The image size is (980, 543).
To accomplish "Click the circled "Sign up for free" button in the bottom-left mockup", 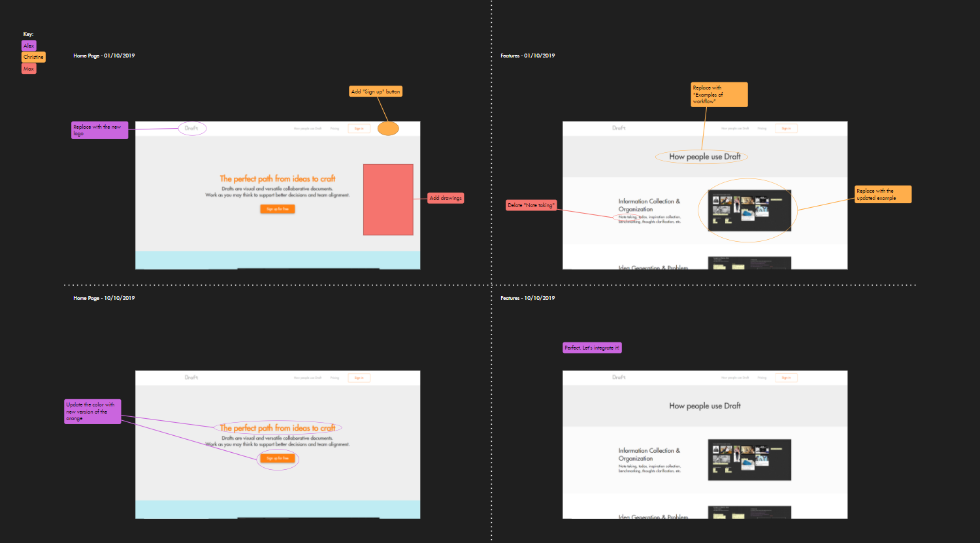I will [278, 459].
